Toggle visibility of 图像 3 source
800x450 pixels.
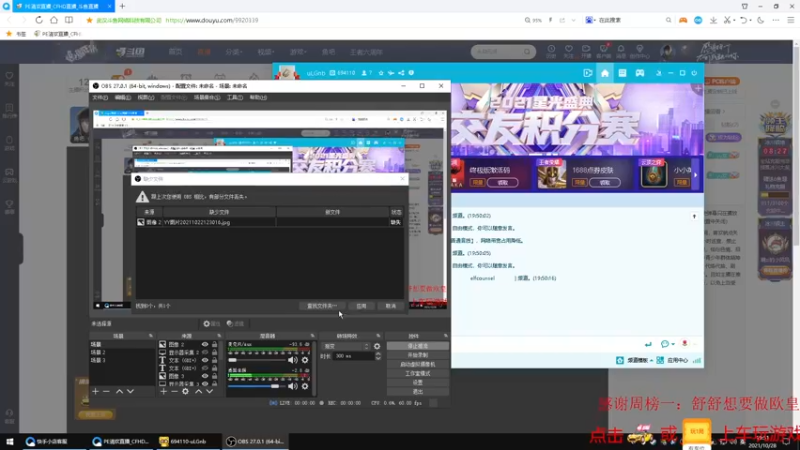click(205, 376)
